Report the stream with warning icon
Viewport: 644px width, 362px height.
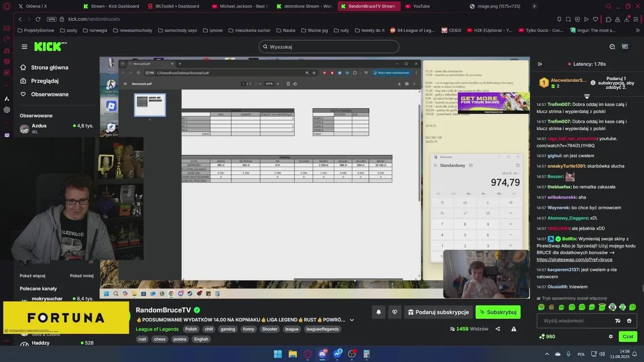point(514,329)
